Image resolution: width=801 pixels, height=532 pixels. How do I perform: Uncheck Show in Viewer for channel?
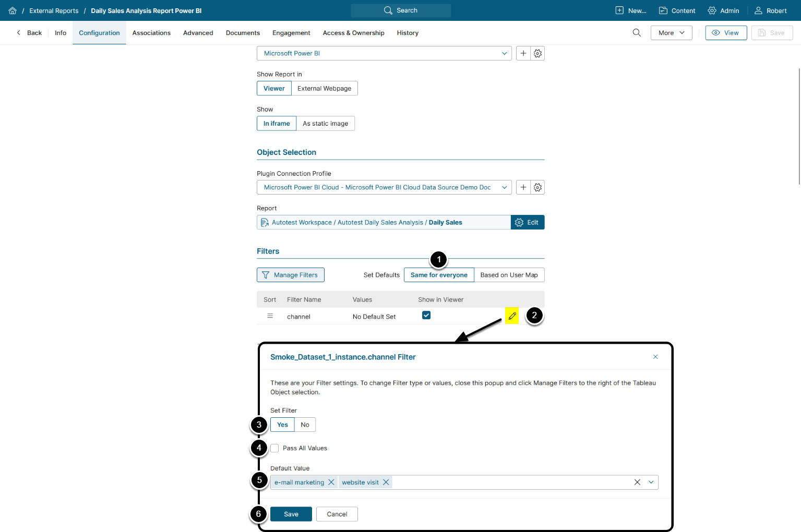(x=426, y=315)
